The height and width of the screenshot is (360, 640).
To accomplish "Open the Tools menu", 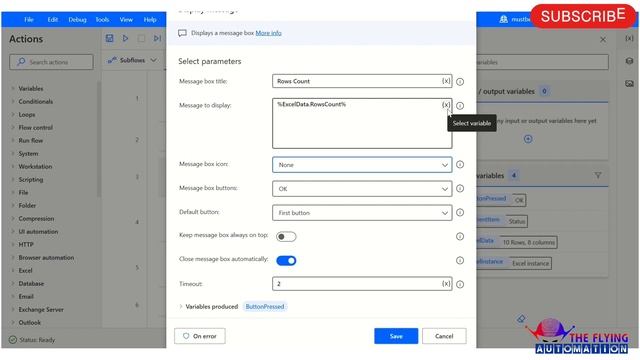I will click(x=102, y=20).
